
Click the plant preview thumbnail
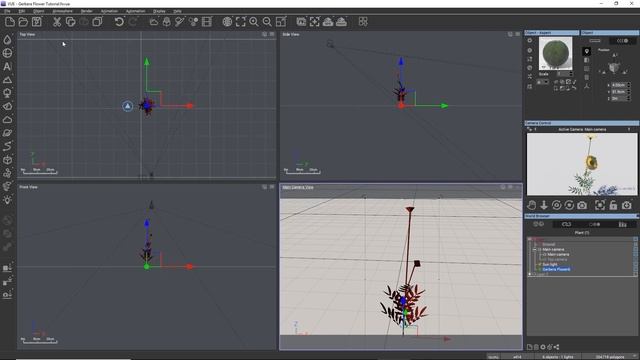pos(556,53)
